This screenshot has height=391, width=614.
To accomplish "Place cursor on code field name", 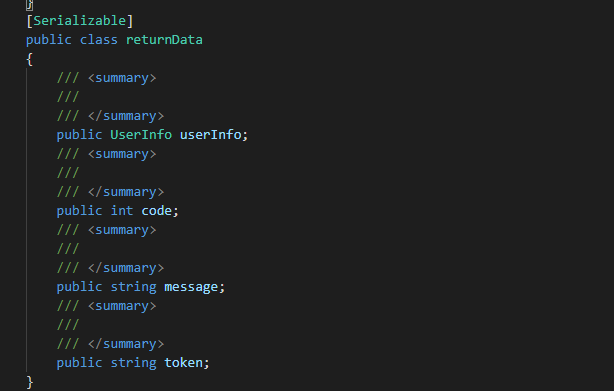I will click(156, 211).
